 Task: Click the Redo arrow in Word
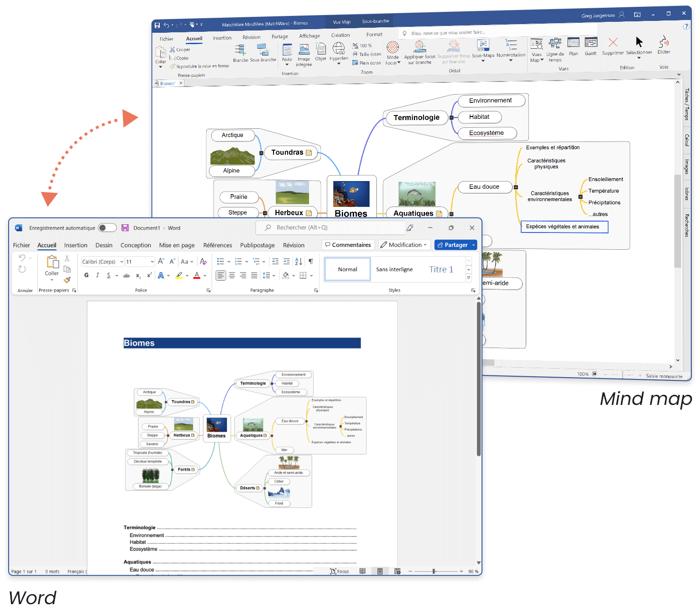point(22,269)
